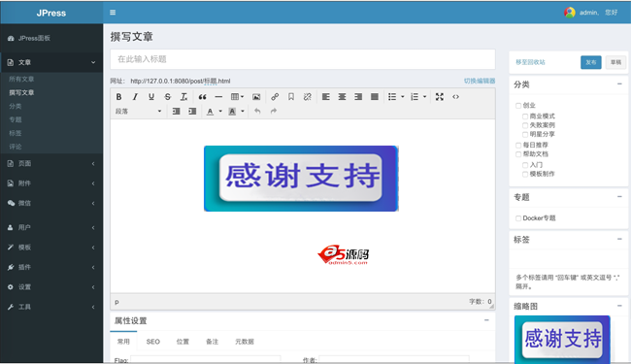Click the 发布 publish button

click(591, 62)
